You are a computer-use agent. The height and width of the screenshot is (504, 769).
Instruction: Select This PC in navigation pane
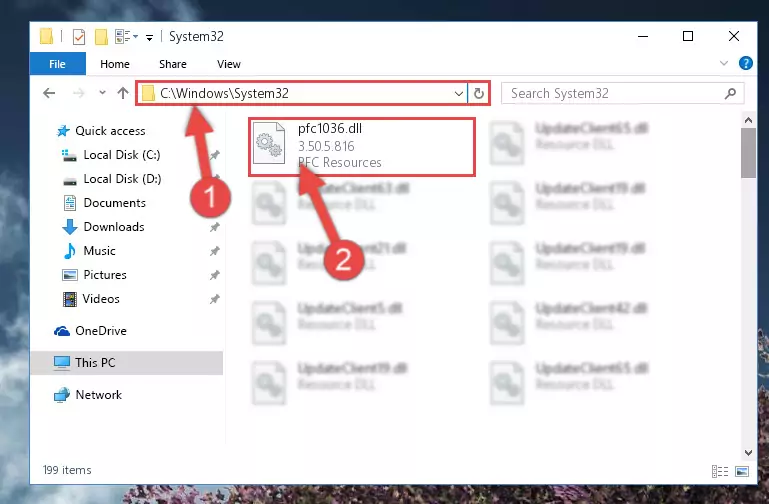tap(127, 363)
